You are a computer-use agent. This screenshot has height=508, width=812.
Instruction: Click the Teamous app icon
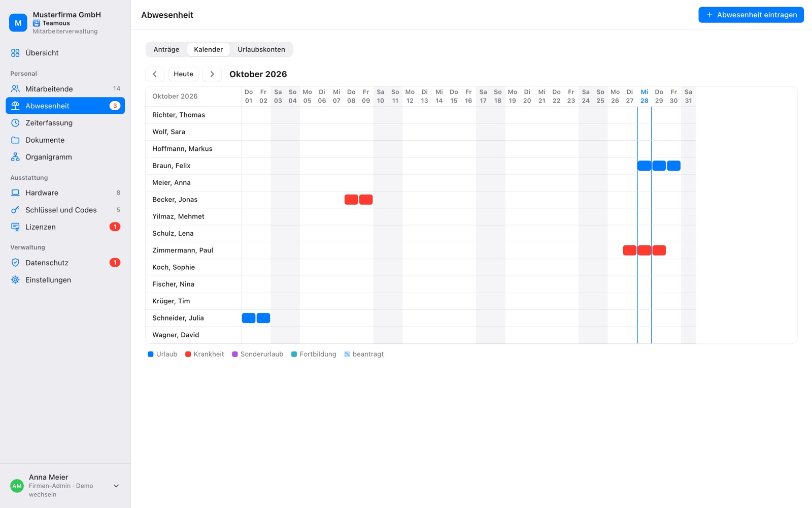(x=37, y=23)
